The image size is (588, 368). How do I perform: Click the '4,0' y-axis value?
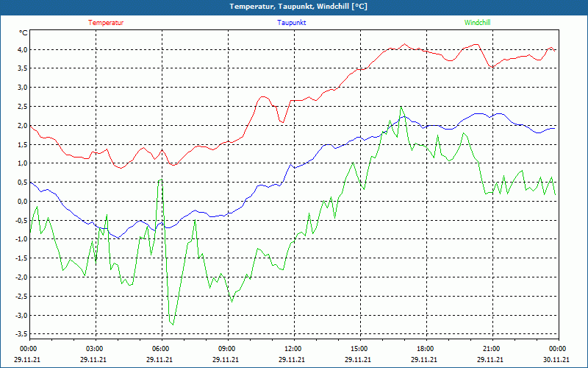coord(23,49)
